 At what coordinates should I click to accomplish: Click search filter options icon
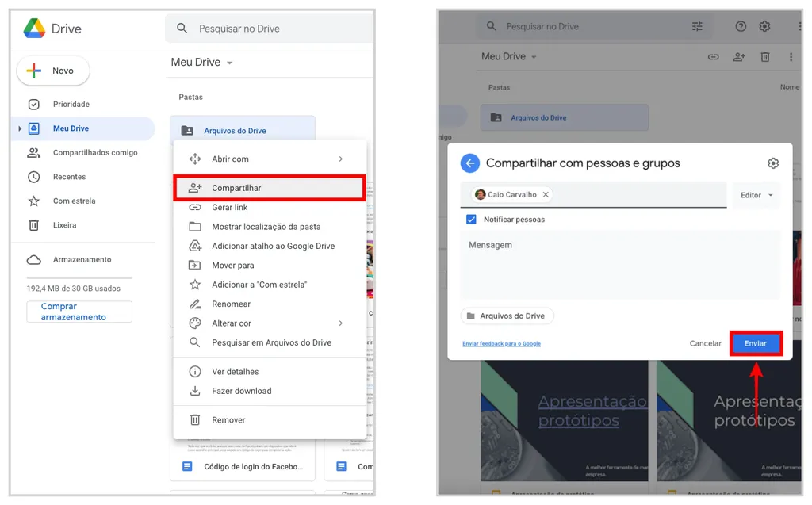[x=697, y=26]
